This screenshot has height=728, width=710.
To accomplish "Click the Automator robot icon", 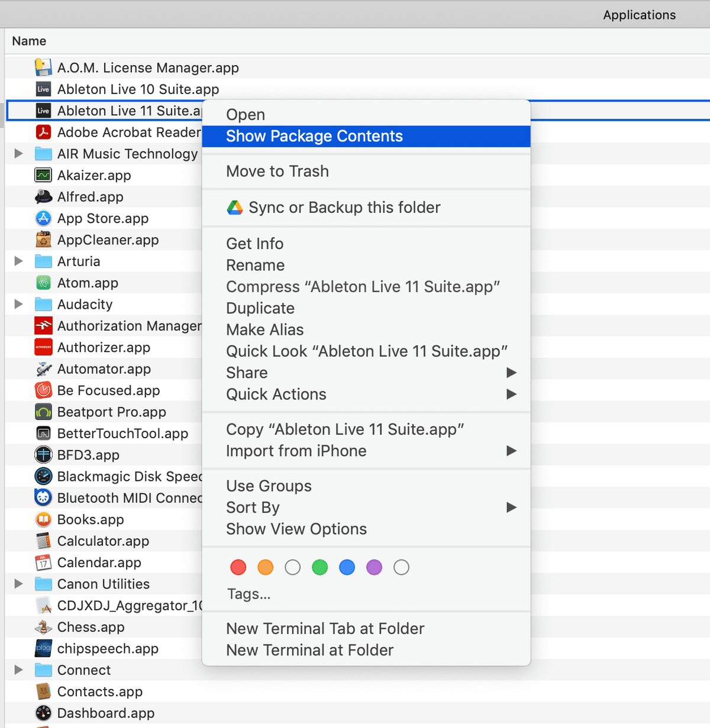I will coord(43,369).
